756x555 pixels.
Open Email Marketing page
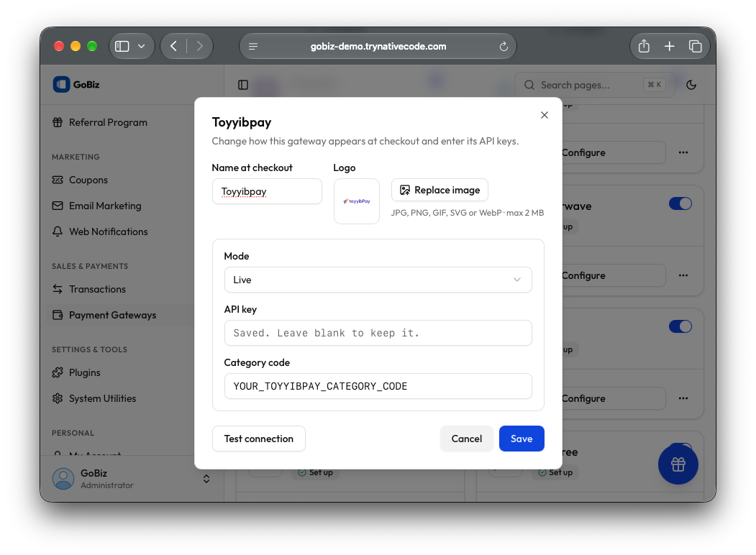click(x=105, y=206)
